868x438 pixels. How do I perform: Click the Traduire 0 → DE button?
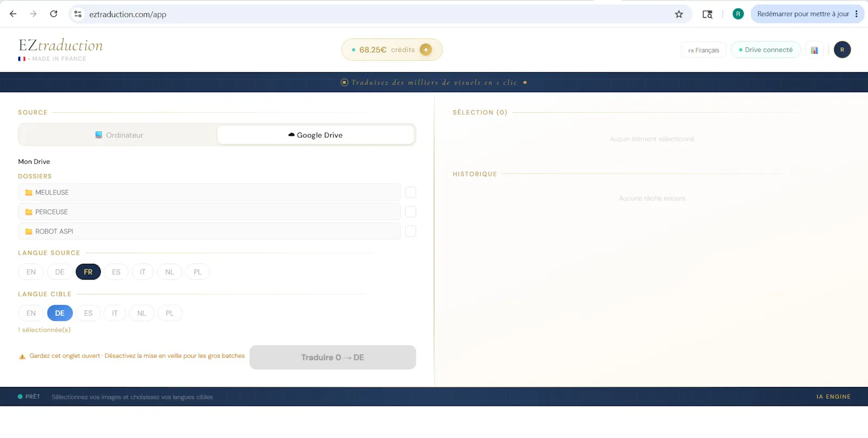pyautogui.click(x=333, y=357)
